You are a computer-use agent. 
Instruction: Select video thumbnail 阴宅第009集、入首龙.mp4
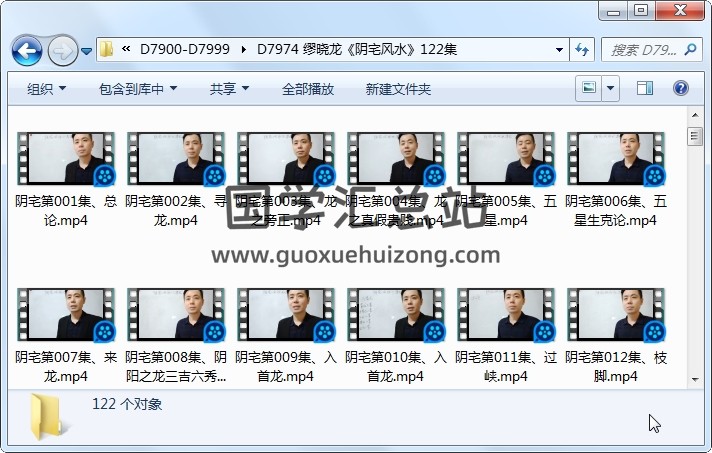click(x=286, y=315)
